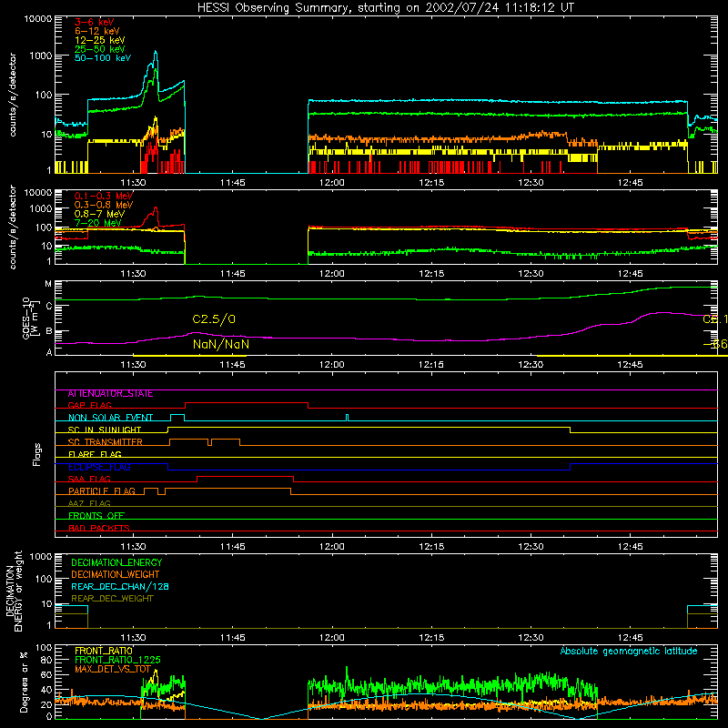Click the raised GAP_FLAG segment
Screen dimensions: 728x728
(x=247, y=403)
